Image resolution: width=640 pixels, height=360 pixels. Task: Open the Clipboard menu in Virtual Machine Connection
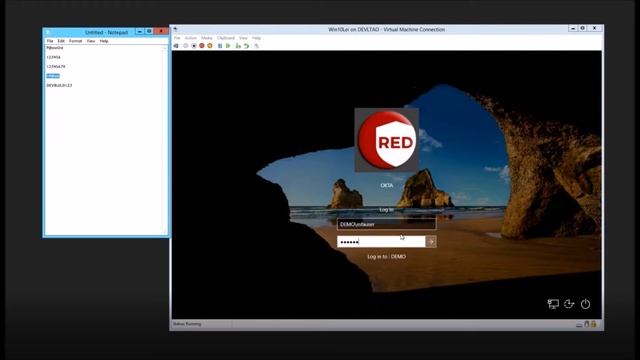pos(226,38)
